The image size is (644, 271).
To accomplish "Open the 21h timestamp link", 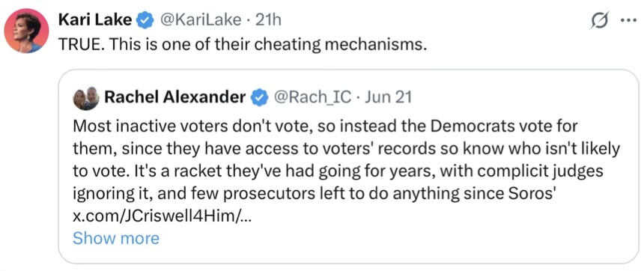I will 268,20.
